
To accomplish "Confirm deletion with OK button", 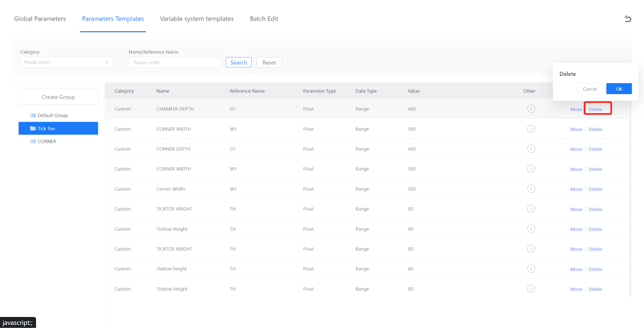I will pos(619,89).
